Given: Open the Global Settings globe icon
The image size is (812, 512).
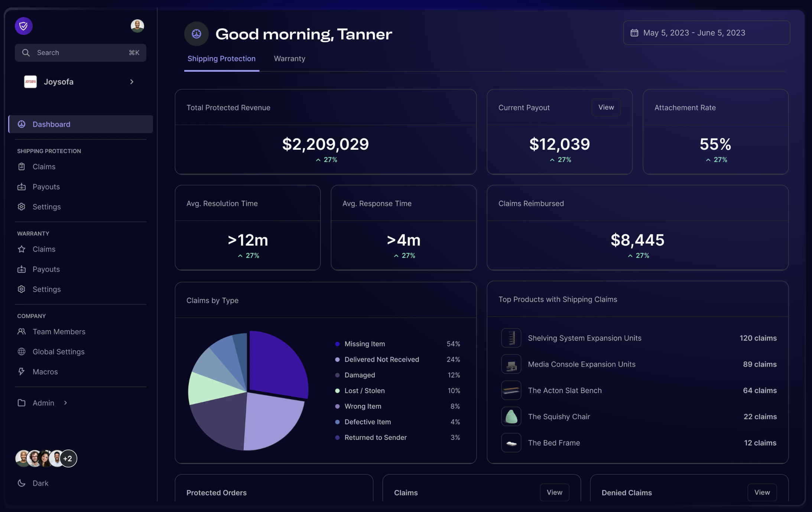Looking at the screenshot, I should (22, 351).
